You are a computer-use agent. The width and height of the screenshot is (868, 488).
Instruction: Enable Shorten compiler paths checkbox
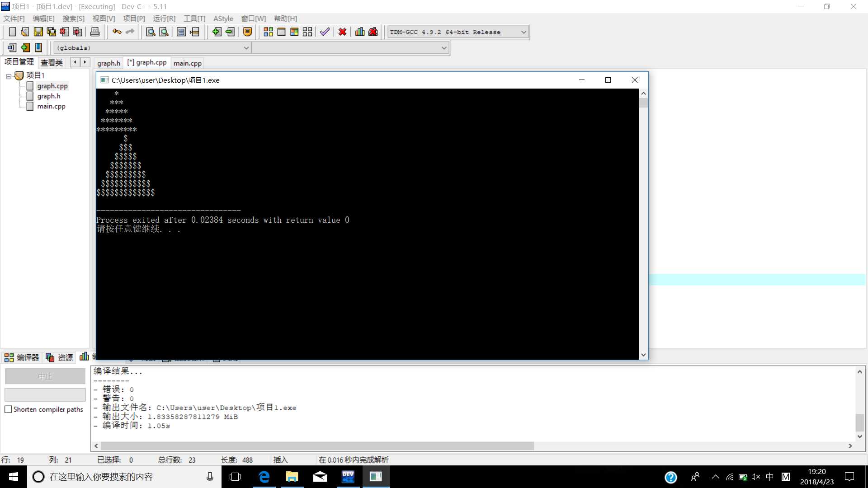pos(8,409)
